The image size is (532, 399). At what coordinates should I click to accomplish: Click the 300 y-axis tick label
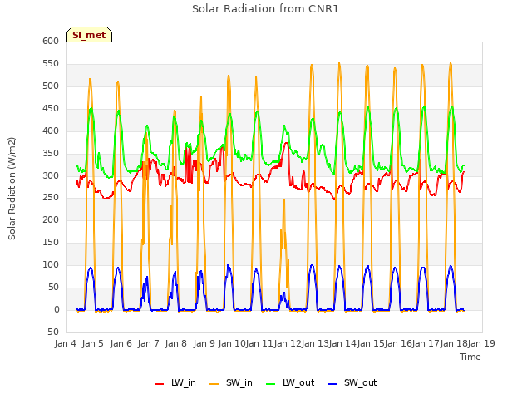click(51, 175)
